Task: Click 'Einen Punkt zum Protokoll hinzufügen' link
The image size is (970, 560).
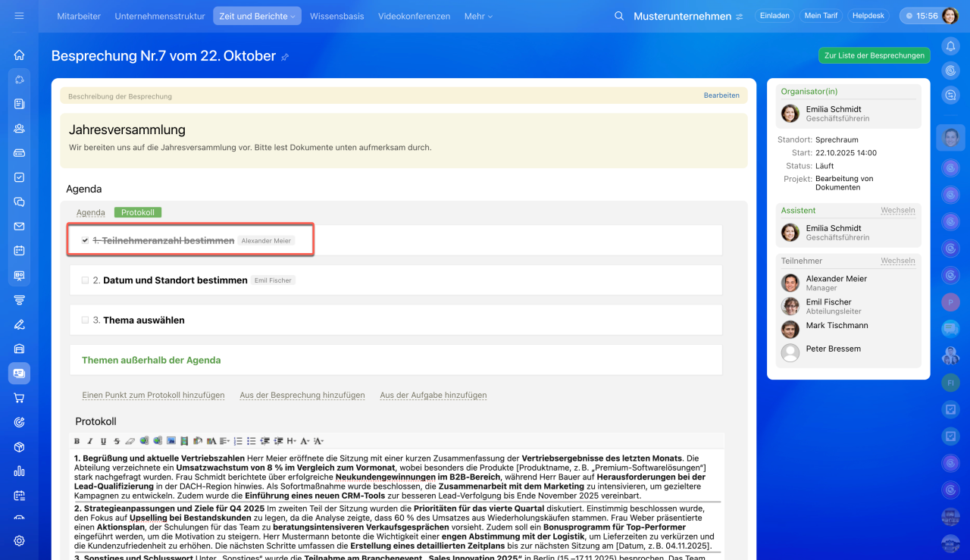Action: coord(153,395)
